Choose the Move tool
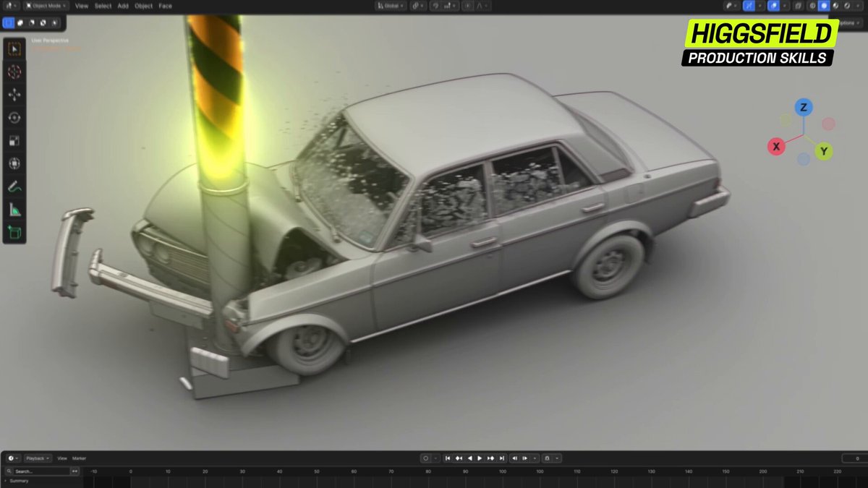868x488 pixels. (14, 95)
